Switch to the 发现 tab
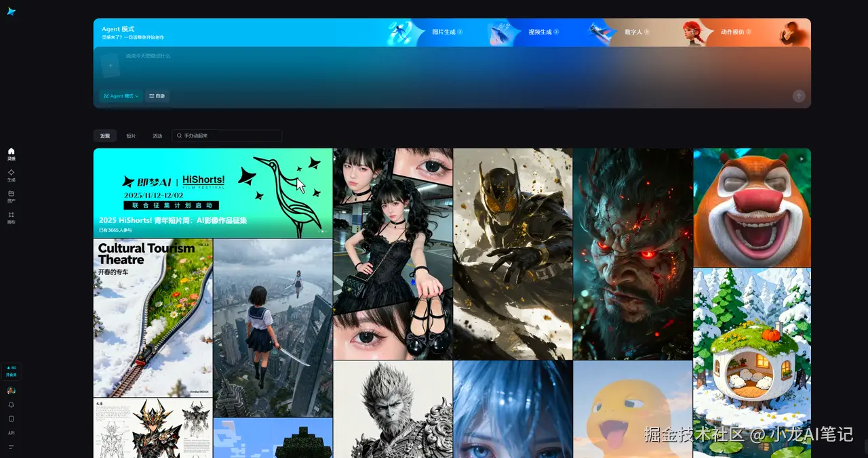The height and width of the screenshot is (458, 868). coord(105,136)
